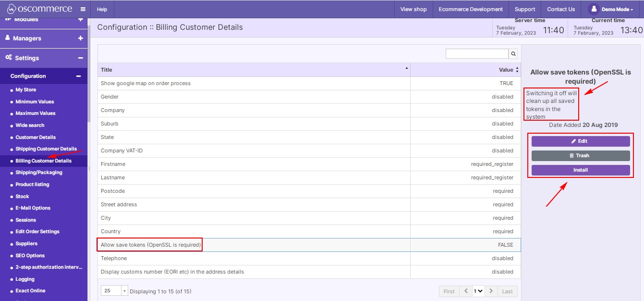
Task: Select the Allow save tokens row
Action: pos(309,245)
